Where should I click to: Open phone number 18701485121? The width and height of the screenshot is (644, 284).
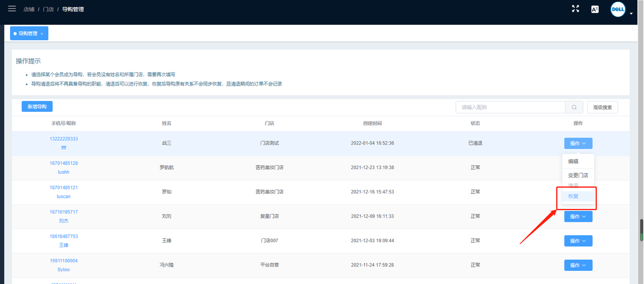point(63,187)
